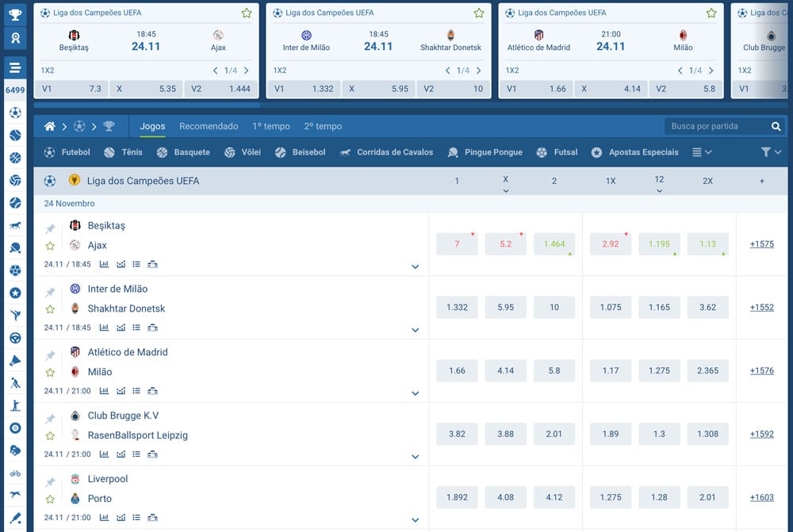Pick the 1.332 odds for Inter de Milão
The height and width of the screenshot is (532, 793).
point(458,307)
